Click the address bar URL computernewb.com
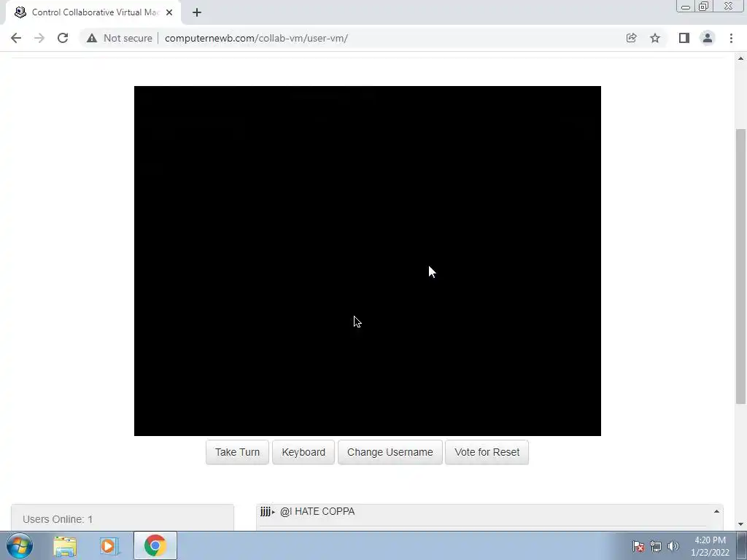The width and height of the screenshot is (747, 560). coord(256,38)
